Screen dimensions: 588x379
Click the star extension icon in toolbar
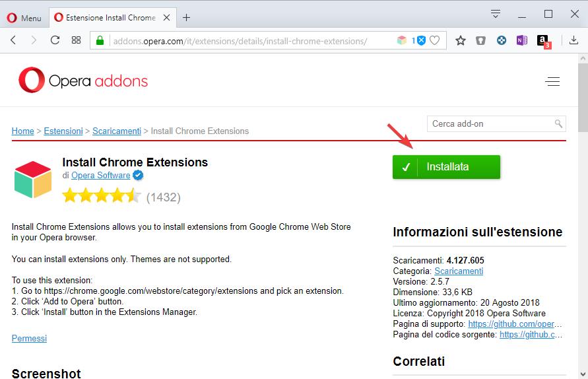[x=461, y=40]
